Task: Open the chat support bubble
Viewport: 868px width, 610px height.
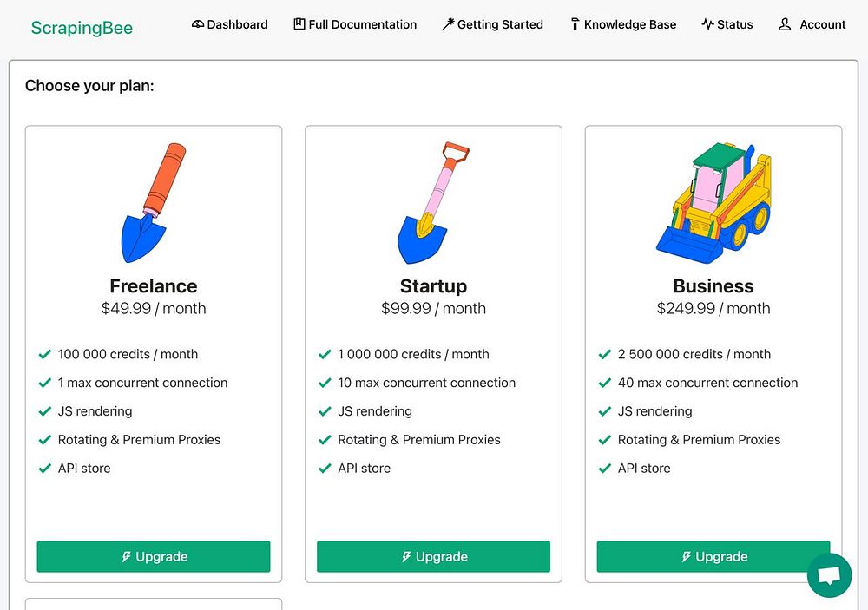Action: (x=829, y=575)
